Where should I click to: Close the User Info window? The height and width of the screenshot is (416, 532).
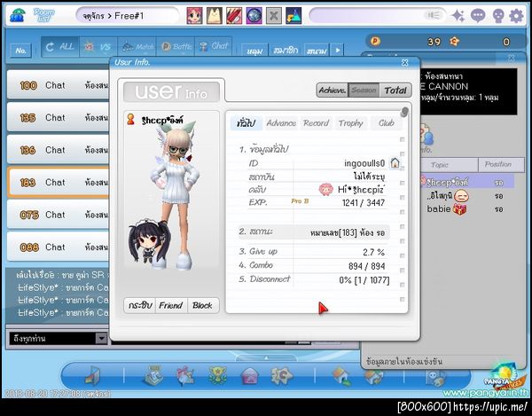(405, 62)
